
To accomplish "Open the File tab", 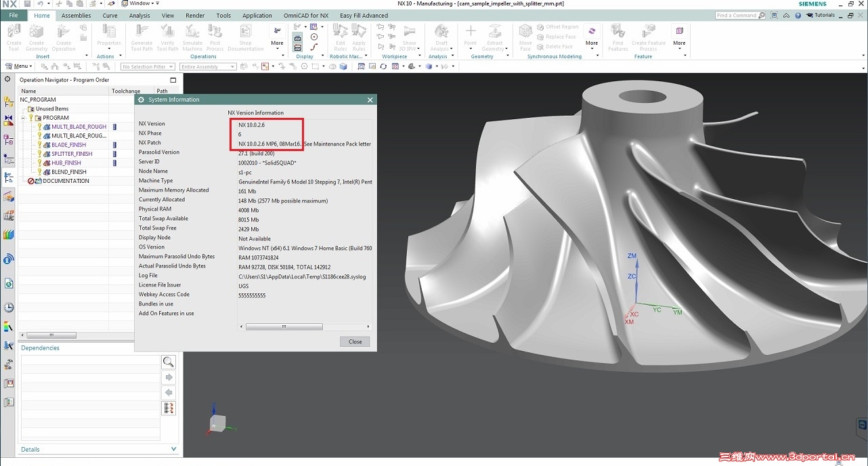I will coord(14,16).
